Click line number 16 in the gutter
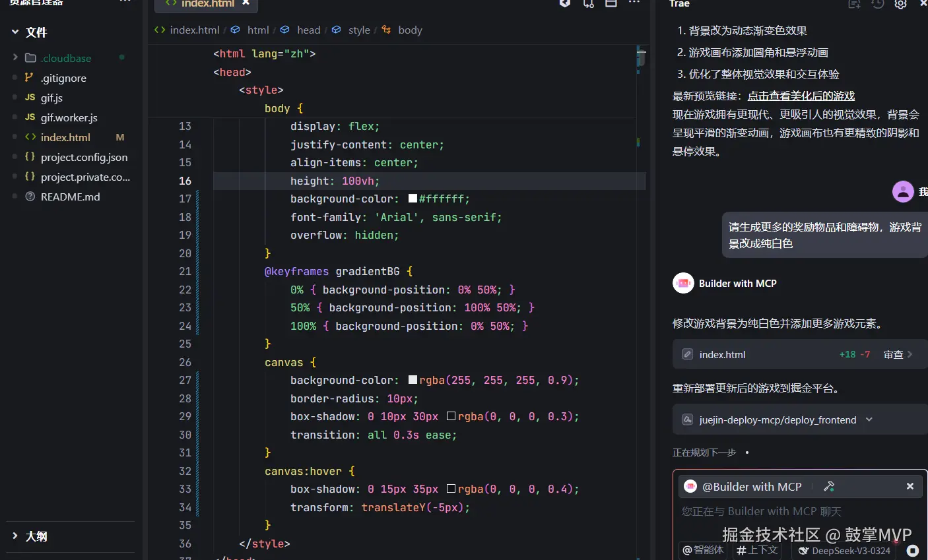928x560 pixels. click(185, 181)
